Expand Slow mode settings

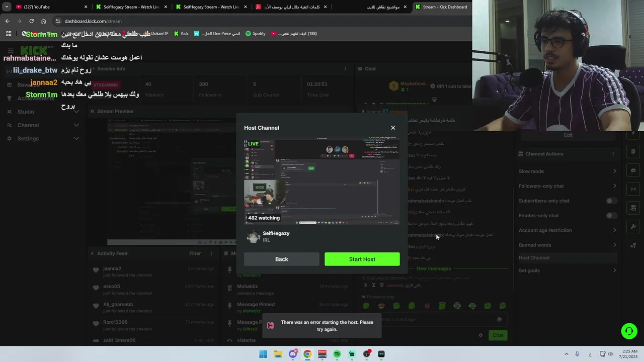[568, 171]
